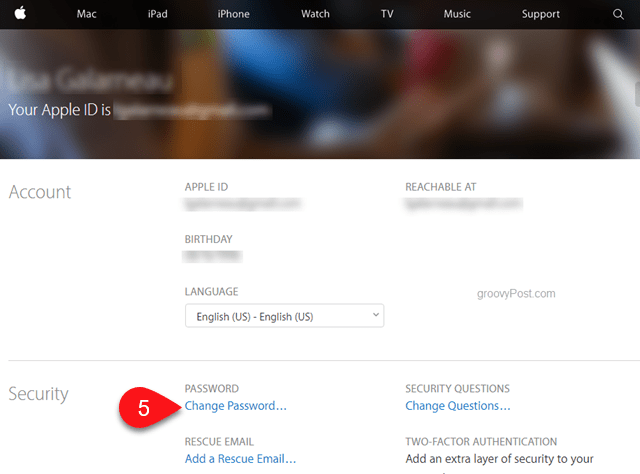Screen dimensions: 640x474
Task: Click the Apple logo icon
Action: pos(20,13)
